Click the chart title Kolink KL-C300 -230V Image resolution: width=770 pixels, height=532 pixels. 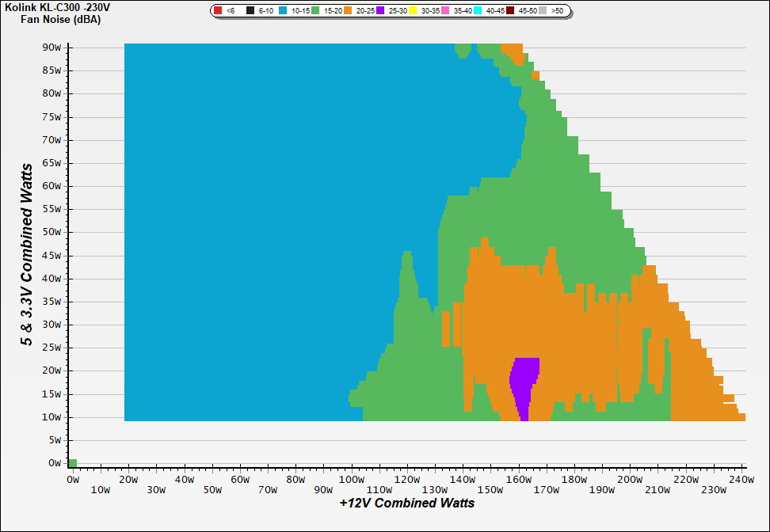click(x=55, y=7)
